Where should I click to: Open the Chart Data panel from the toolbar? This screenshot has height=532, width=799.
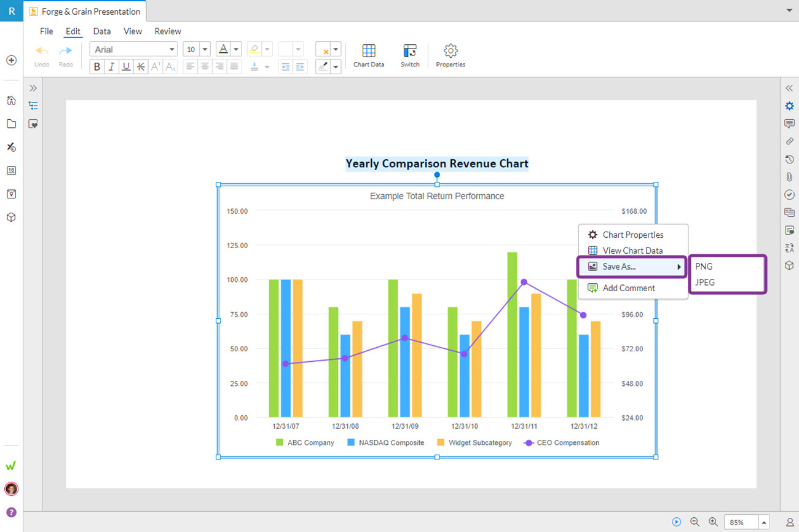(x=368, y=55)
